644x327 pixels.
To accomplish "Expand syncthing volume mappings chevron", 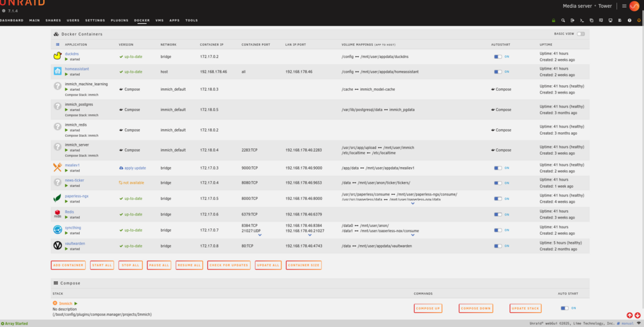I will tap(413, 235).
